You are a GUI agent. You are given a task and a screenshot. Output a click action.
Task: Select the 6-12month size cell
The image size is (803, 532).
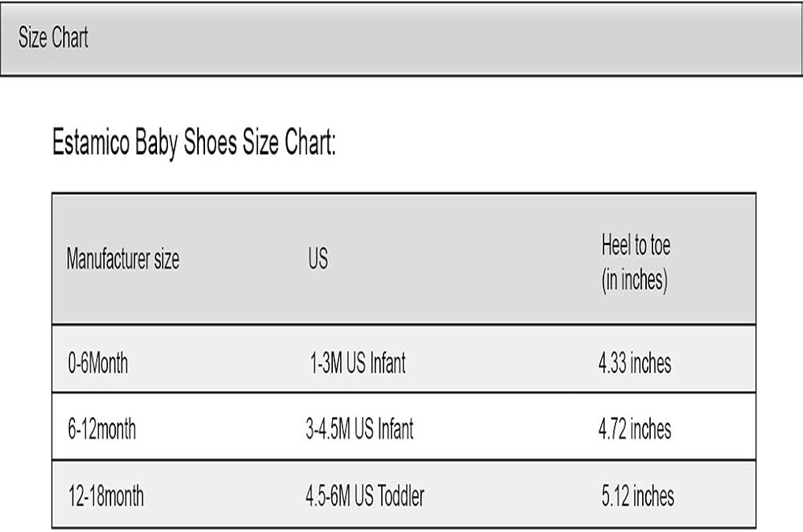pos(101,430)
